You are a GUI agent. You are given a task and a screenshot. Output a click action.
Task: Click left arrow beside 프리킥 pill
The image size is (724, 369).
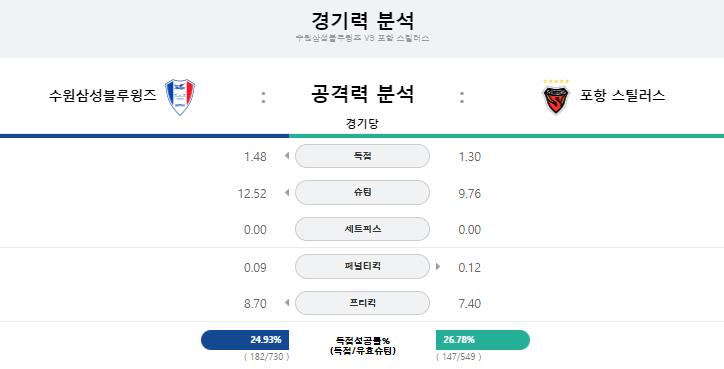(287, 303)
